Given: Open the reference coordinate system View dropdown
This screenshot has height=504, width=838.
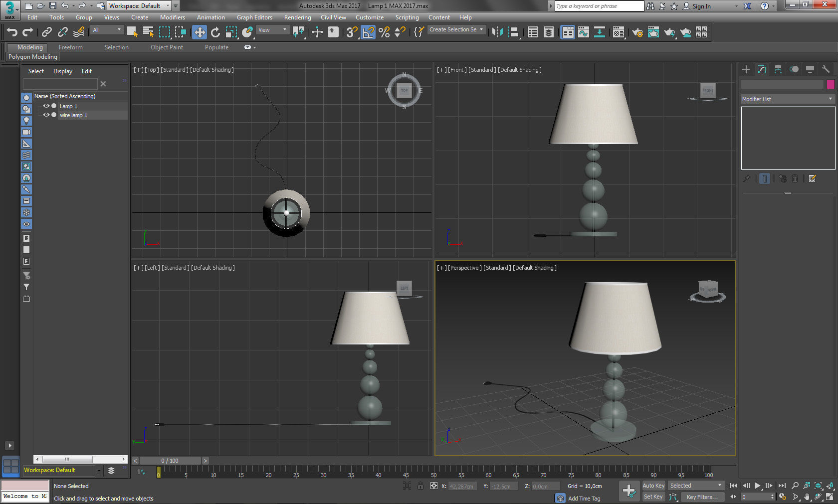Looking at the screenshot, I should click(x=272, y=30).
